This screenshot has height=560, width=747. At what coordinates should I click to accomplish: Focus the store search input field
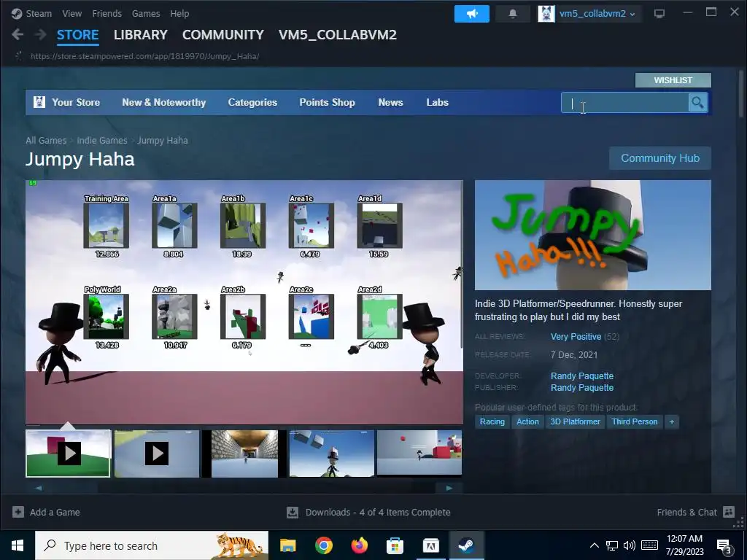[x=625, y=102]
